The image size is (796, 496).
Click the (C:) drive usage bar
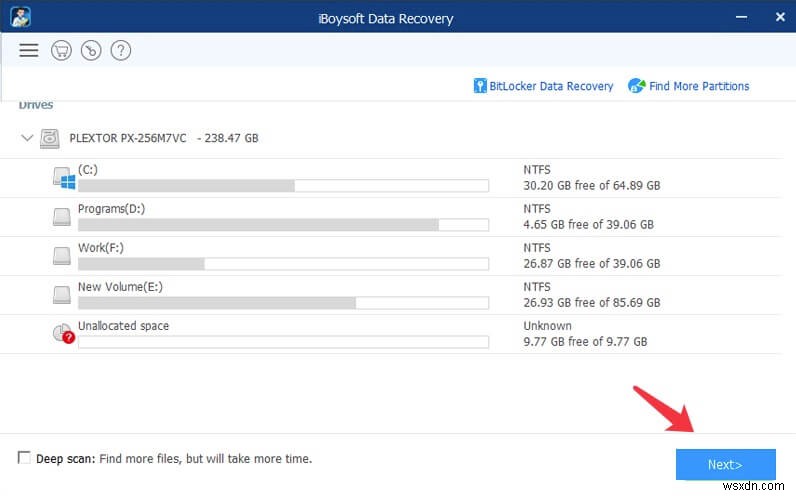point(283,186)
